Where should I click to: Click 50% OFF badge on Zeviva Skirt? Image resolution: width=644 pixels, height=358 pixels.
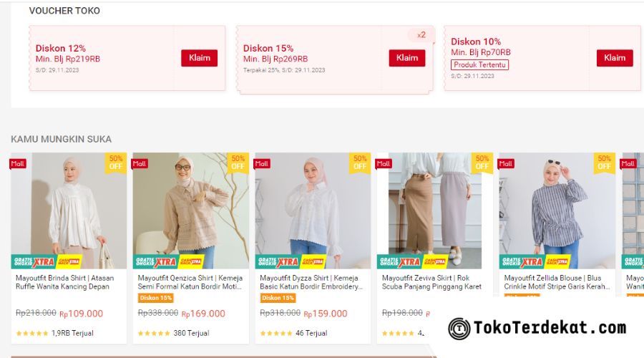pyautogui.click(x=482, y=163)
